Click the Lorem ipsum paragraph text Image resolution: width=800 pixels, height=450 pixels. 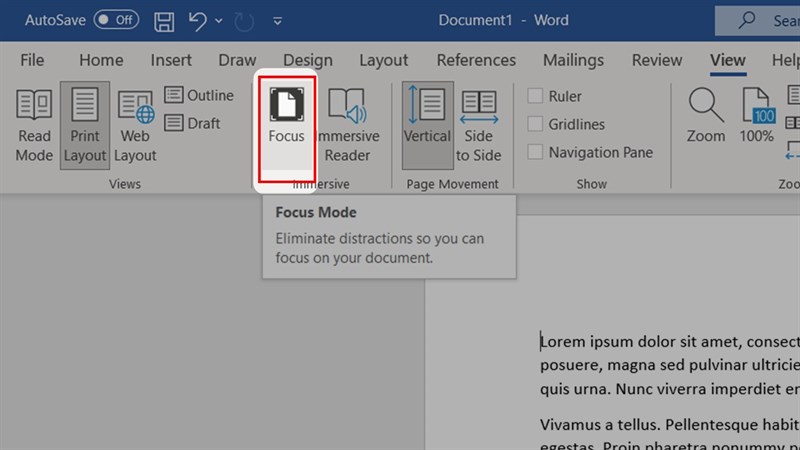pyautogui.click(x=670, y=365)
